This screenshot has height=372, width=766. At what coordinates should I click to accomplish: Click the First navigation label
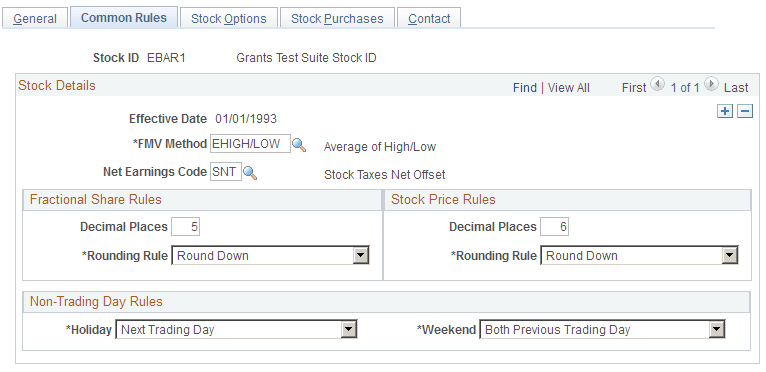tap(634, 88)
